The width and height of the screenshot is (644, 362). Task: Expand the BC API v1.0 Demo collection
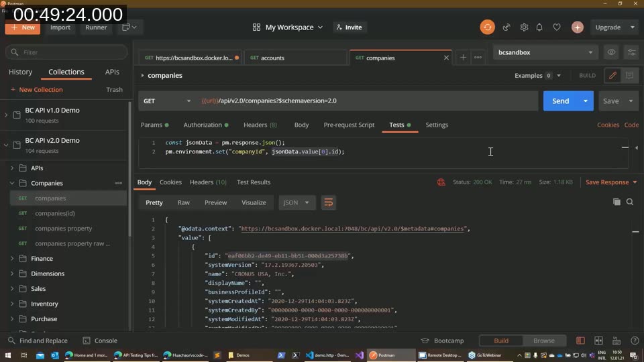(x=6, y=115)
